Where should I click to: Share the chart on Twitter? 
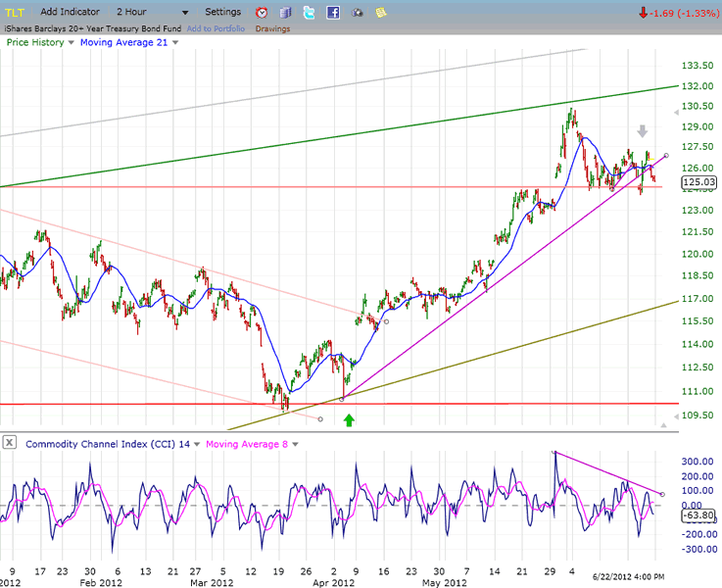click(x=309, y=13)
